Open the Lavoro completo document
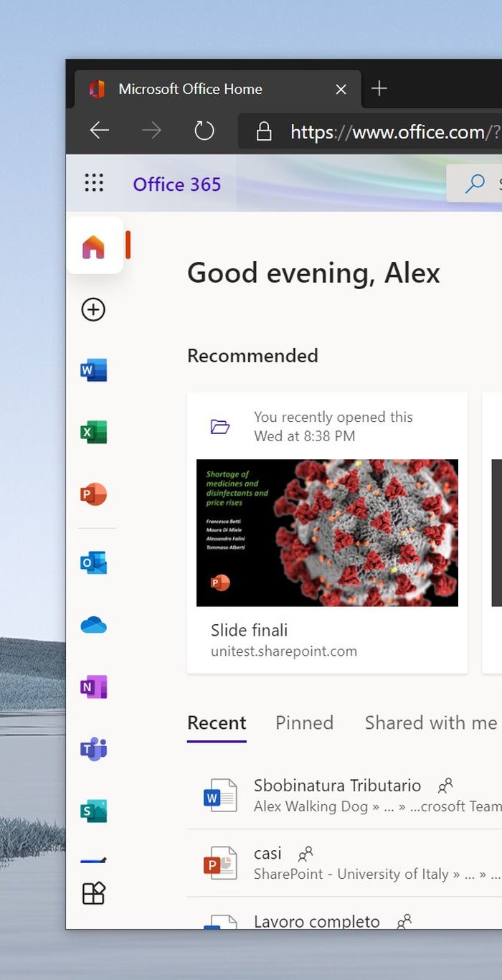This screenshot has height=980, width=502. 317,921
